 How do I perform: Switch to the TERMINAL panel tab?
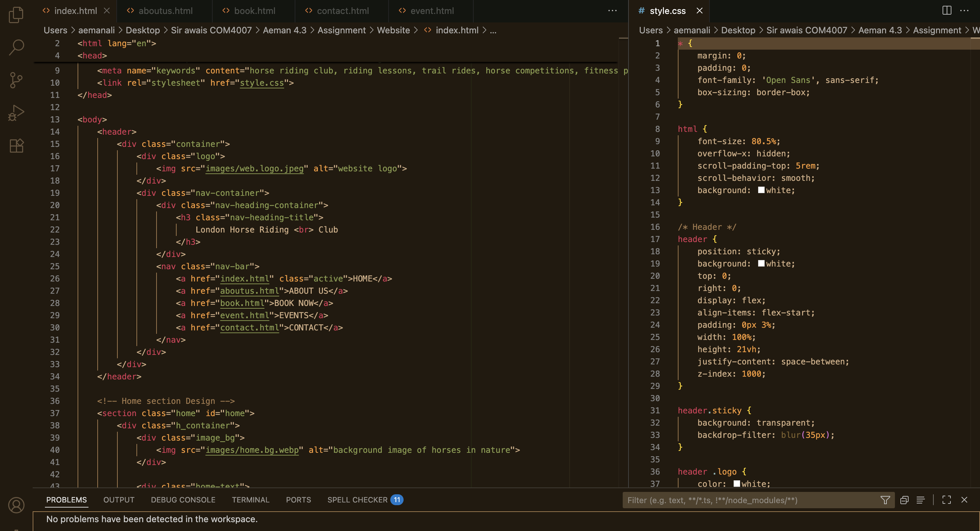[250, 500]
